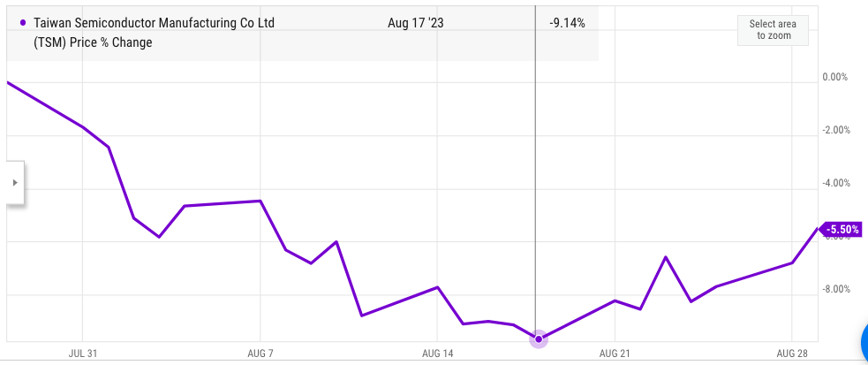The width and height of the screenshot is (868, 365).
Task: Click the vertical crosshair line on the chart
Action: [x=536, y=177]
